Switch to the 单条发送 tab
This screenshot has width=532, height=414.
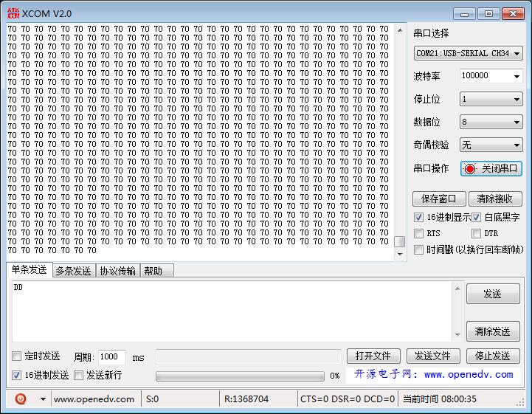point(30,270)
